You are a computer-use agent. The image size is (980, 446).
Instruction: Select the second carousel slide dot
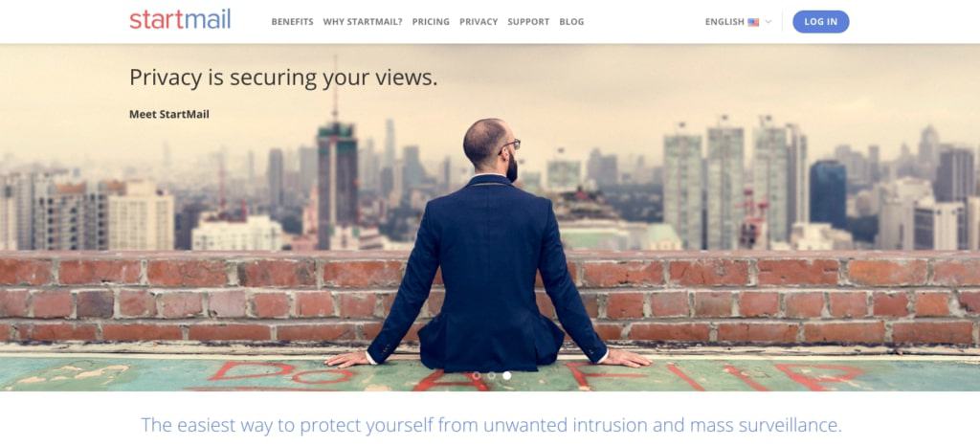coord(491,375)
